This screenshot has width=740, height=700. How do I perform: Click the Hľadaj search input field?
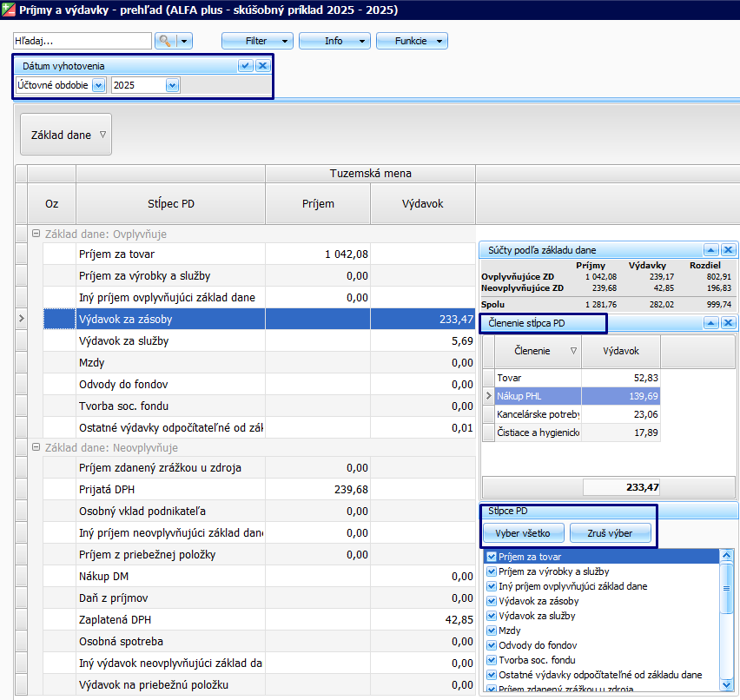[82, 41]
